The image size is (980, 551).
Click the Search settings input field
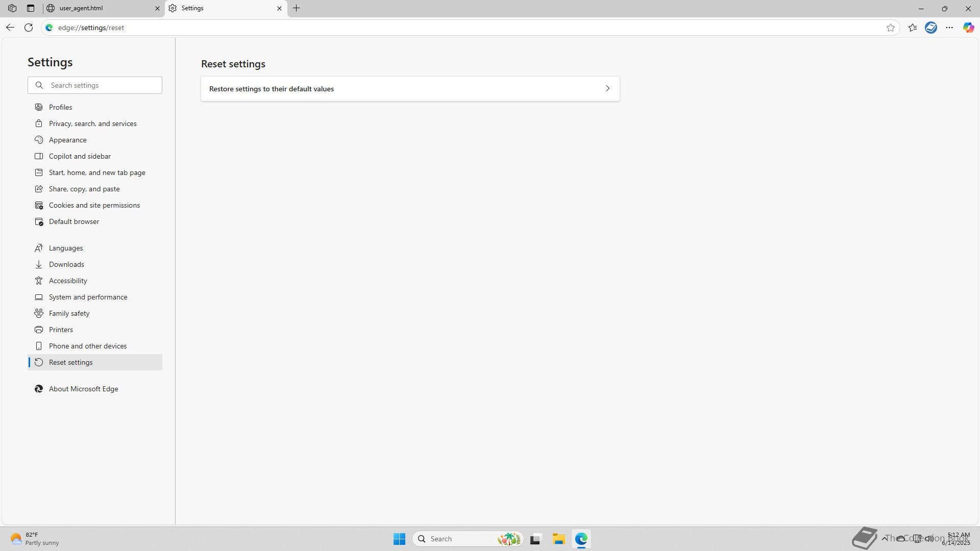point(102,85)
